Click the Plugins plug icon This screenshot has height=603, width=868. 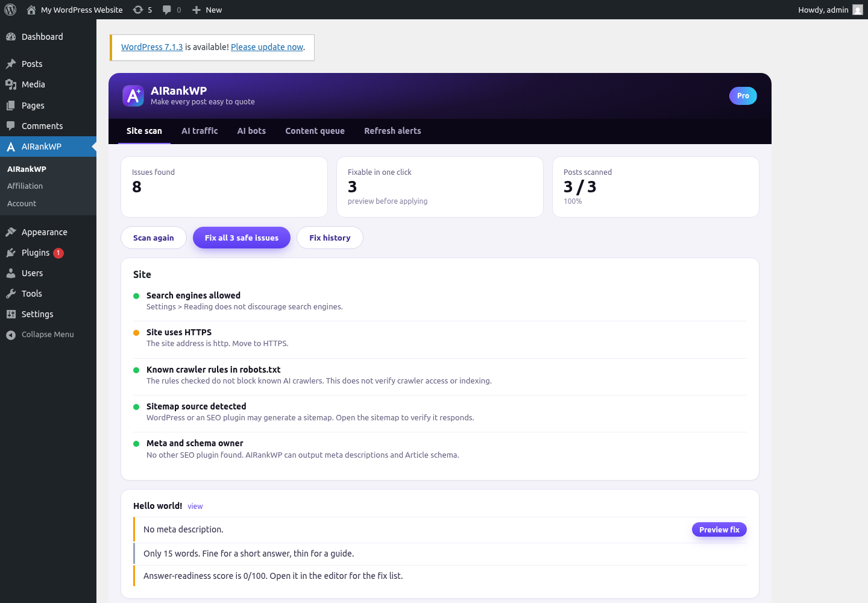[11, 253]
